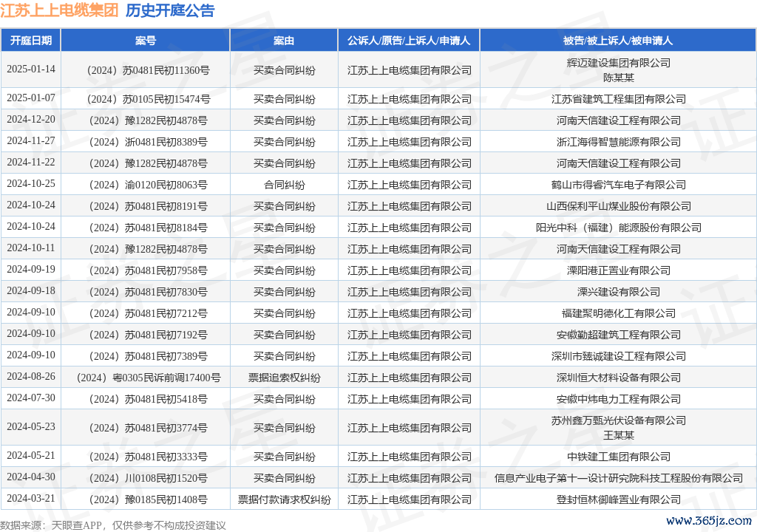The height and width of the screenshot is (532, 757).
Task: Click defendant 鹤山市得睿汽车电子有限公司
Action: (x=619, y=185)
